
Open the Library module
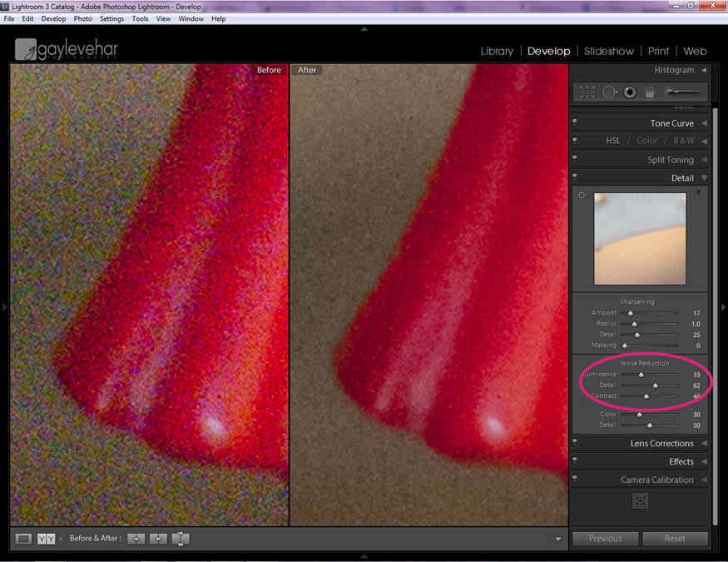(x=497, y=51)
